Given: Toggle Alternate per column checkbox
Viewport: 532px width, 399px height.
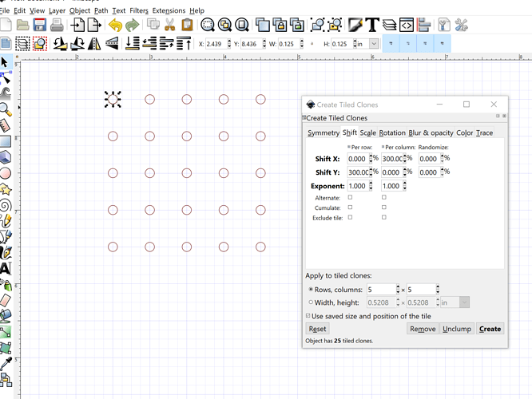Looking at the screenshot, I should click(x=383, y=197).
